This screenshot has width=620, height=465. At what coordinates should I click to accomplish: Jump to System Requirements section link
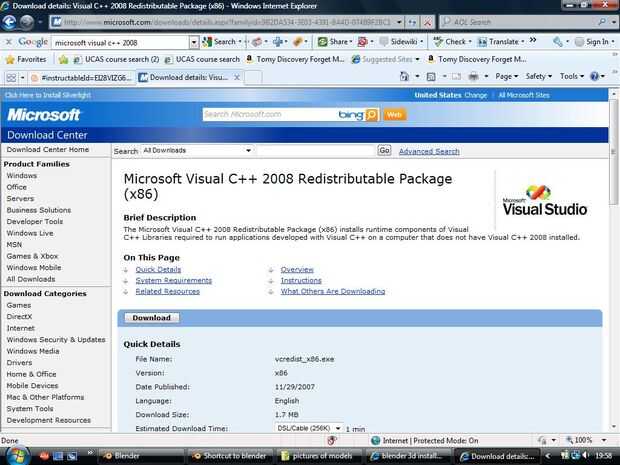point(174,280)
